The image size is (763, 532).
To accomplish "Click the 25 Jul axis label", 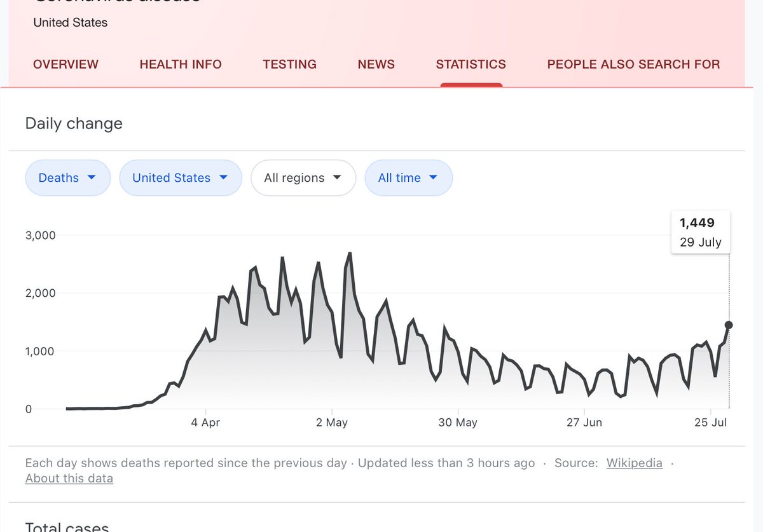I will (x=710, y=422).
